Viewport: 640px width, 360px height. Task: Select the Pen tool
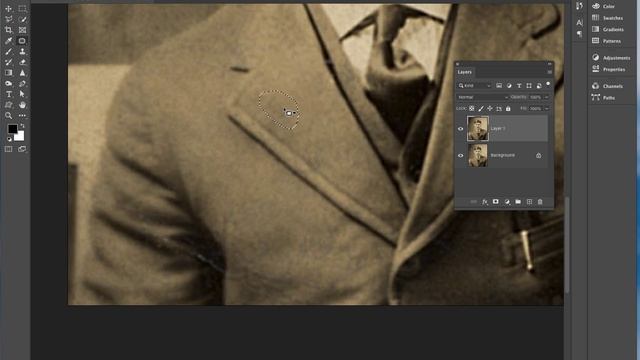pyautogui.click(x=22, y=83)
